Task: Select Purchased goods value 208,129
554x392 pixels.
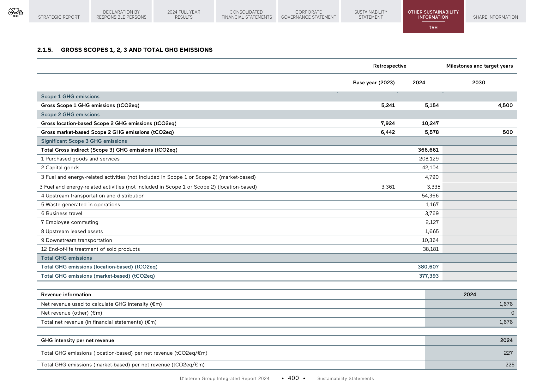Action: pos(429,159)
